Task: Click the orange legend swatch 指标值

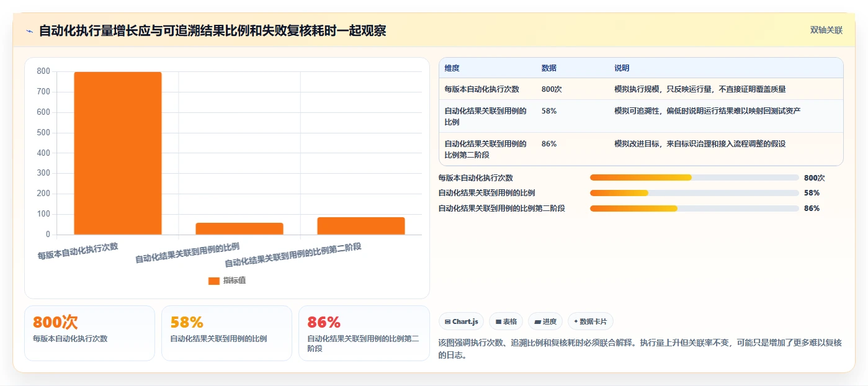Action: [214, 281]
